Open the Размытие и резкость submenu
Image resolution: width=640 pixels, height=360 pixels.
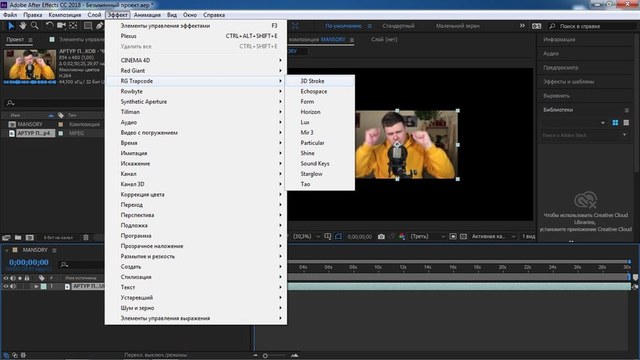tap(196, 256)
